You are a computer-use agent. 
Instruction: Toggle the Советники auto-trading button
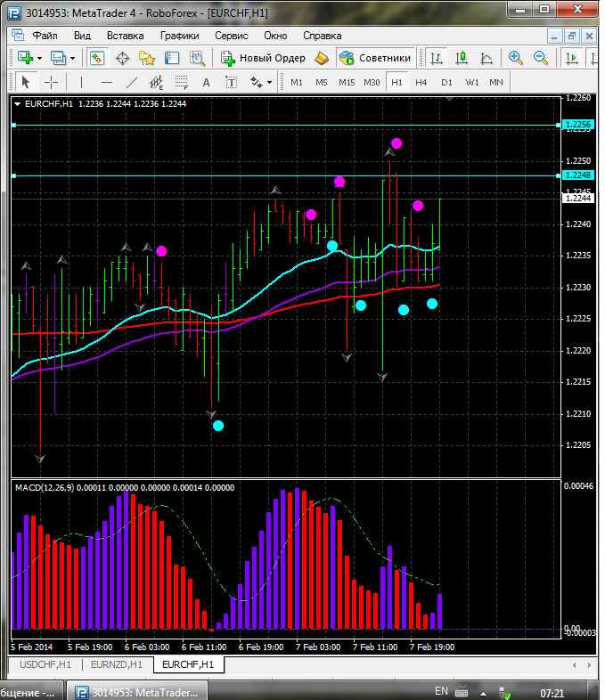coord(376,58)
